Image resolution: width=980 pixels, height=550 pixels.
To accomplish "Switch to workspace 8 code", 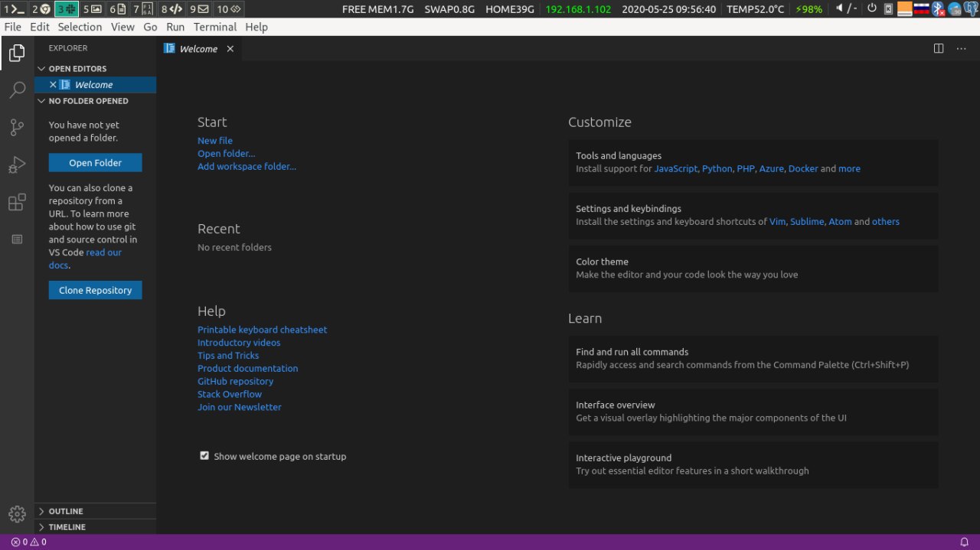I will pos(171,9).
